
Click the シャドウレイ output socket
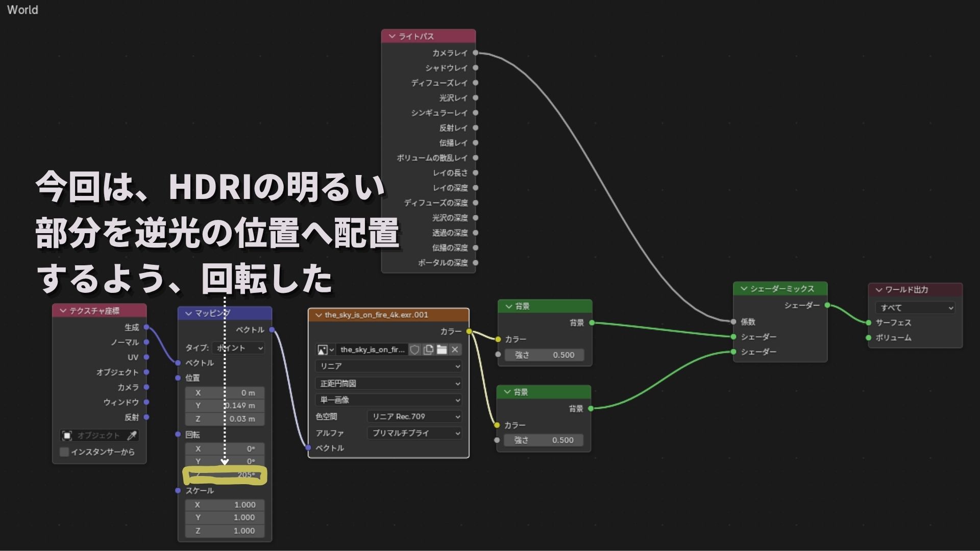pyautogui.click(x=475, y=68)
